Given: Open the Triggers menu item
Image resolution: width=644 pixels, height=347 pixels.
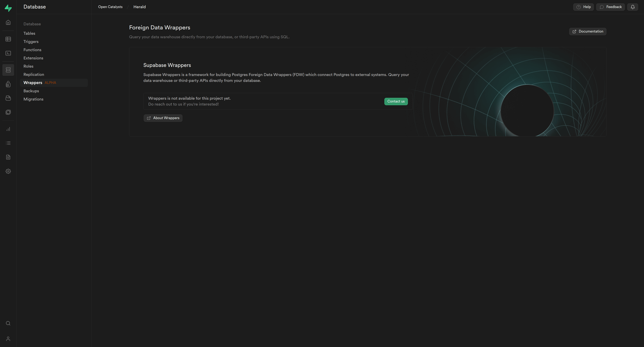Looking at the screenshot, I should 54,42.
